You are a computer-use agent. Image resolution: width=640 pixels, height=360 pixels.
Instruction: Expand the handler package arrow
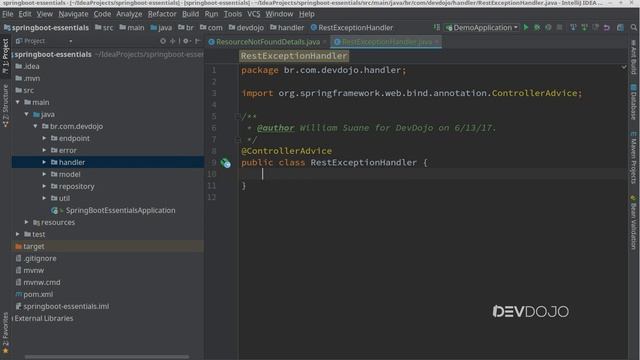[x=44, y=162]
